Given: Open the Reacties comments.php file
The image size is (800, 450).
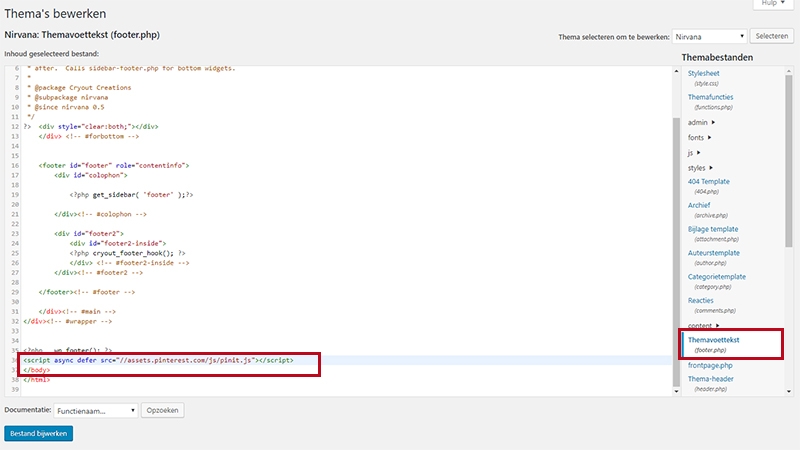Looking at the screenshot, I should (701, 301).
